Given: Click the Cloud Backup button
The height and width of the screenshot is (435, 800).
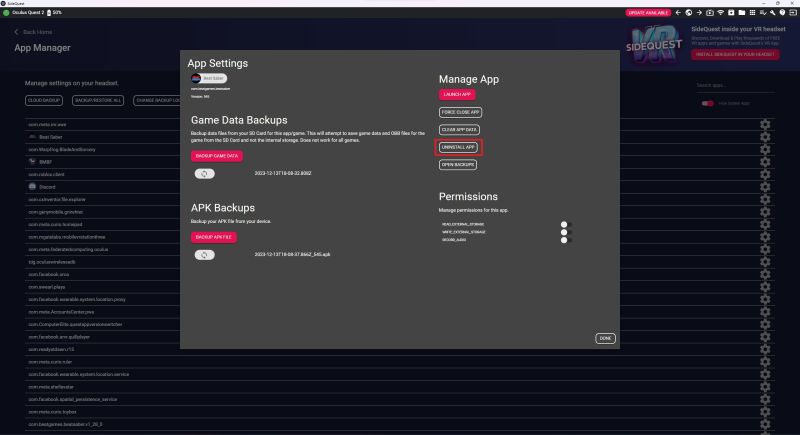Looking at the screenshot, I should (44, 100).
